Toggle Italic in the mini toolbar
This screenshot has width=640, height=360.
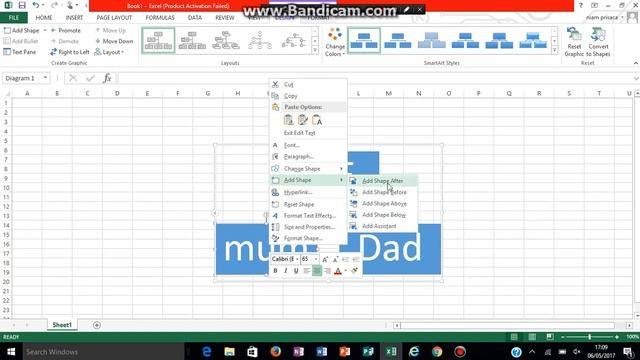tap(286, 271)
